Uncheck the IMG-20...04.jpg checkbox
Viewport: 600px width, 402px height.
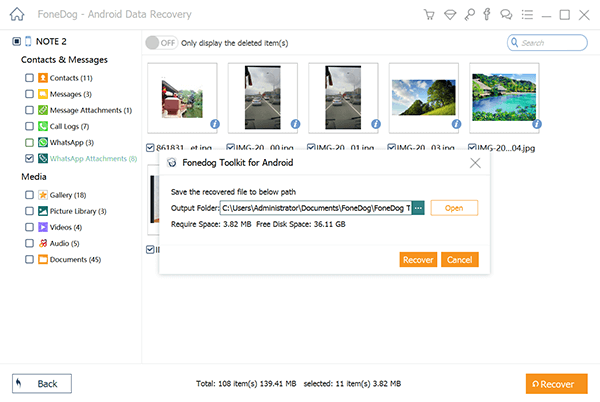pos(472,148)
